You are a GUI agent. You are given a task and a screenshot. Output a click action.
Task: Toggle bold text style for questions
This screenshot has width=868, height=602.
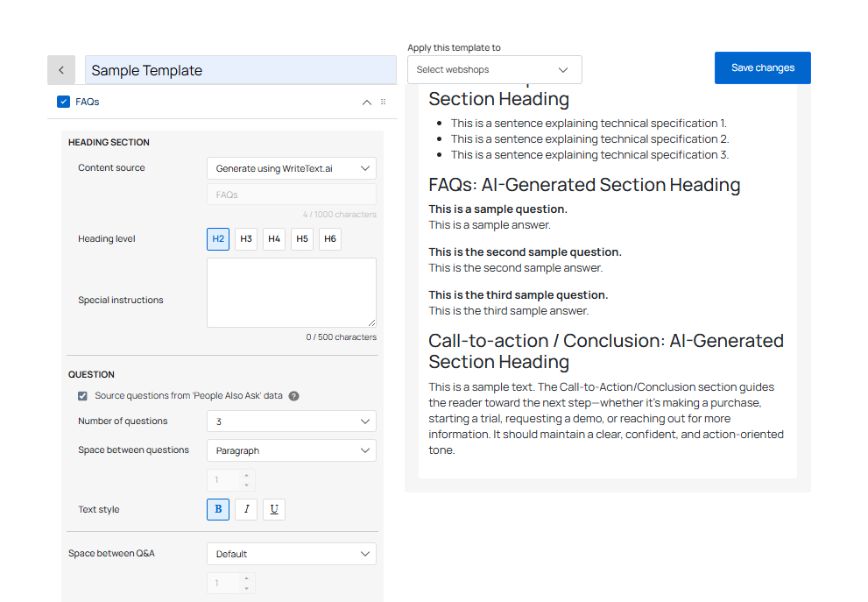pos(218,509)
